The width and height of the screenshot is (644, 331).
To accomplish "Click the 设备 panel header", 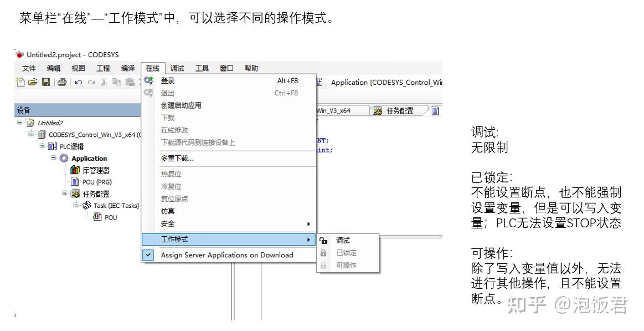I will [78, 110].
